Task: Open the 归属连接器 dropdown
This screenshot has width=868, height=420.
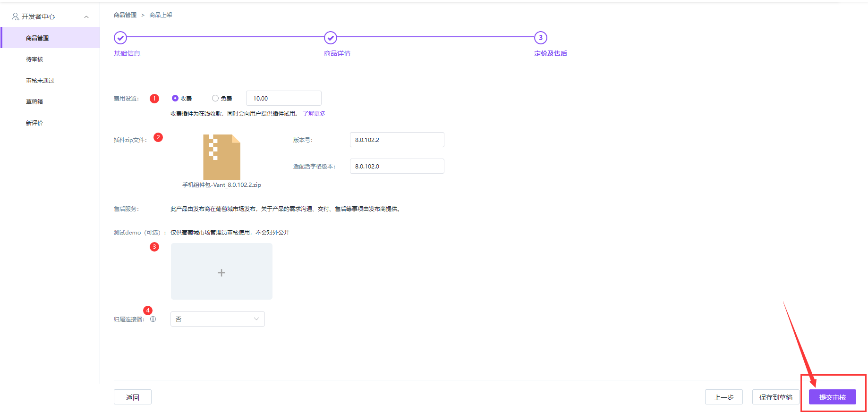Action: point(218,319)
